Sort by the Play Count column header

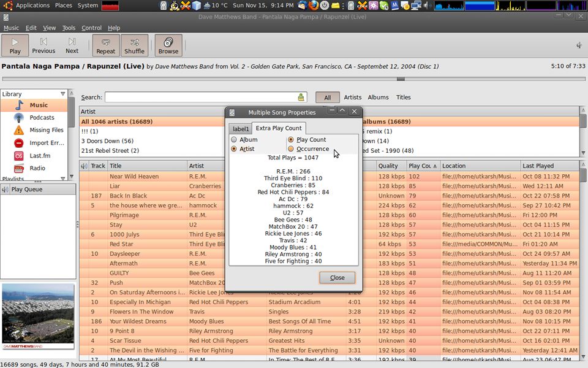[x=423, y=166]
